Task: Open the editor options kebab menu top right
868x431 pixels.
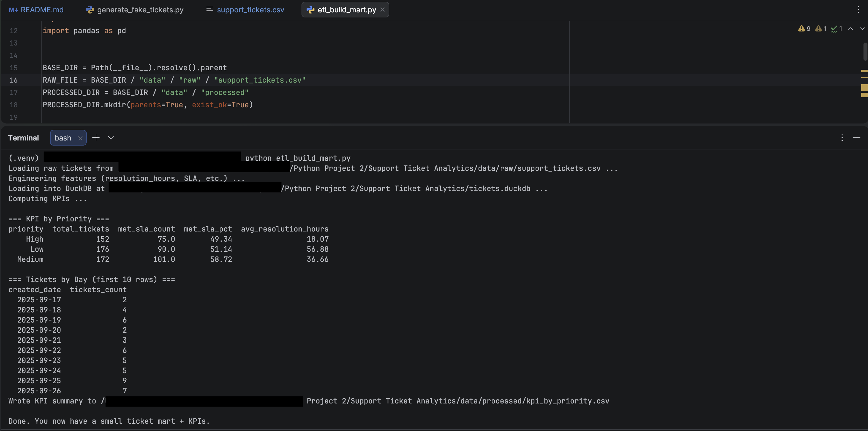Action: coord(858,10)
